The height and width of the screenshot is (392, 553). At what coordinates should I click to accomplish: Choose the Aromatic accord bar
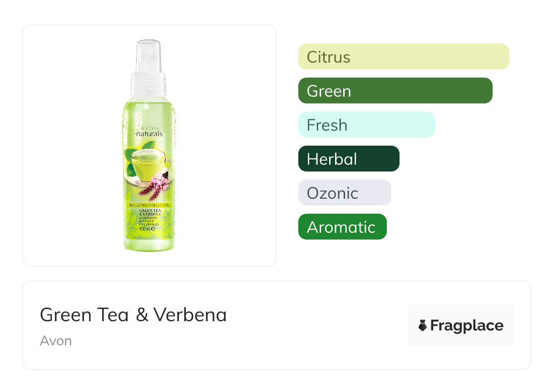[x=342, y=227]
